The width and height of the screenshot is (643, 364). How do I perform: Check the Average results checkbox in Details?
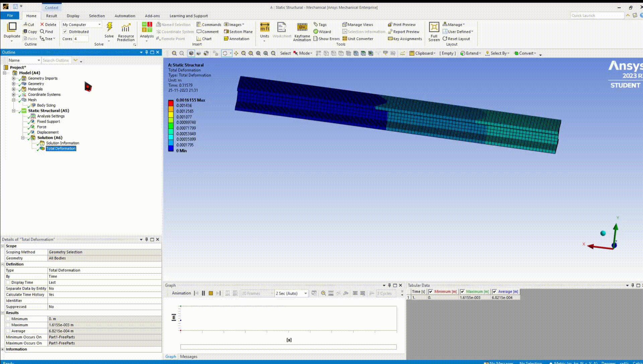point(8,331)
